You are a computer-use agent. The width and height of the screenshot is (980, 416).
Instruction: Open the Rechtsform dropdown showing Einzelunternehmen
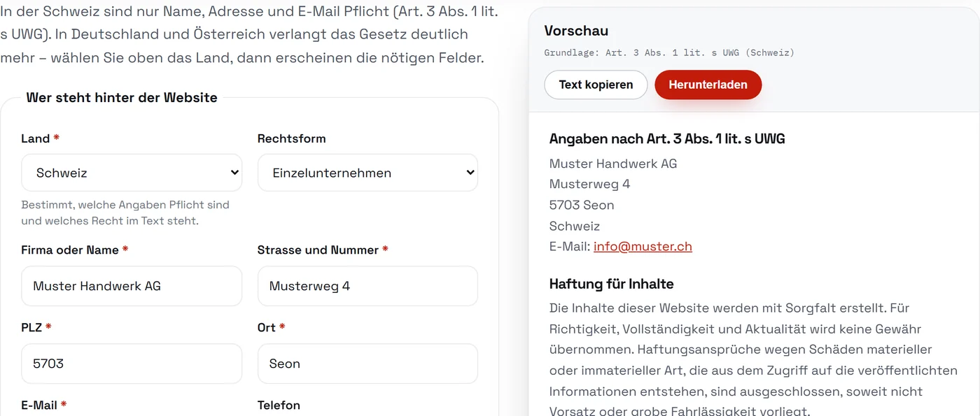tap(367, 173)
